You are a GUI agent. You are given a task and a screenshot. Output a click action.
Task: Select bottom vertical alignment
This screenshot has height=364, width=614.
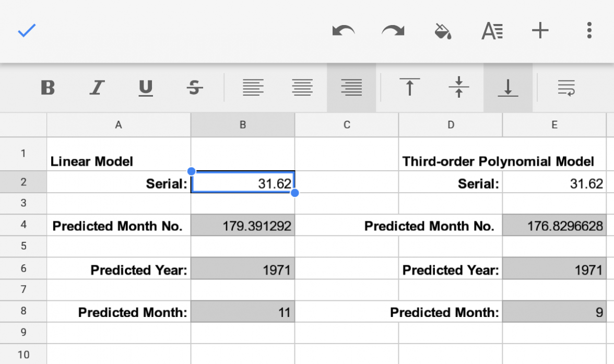(x=507, y=88)
